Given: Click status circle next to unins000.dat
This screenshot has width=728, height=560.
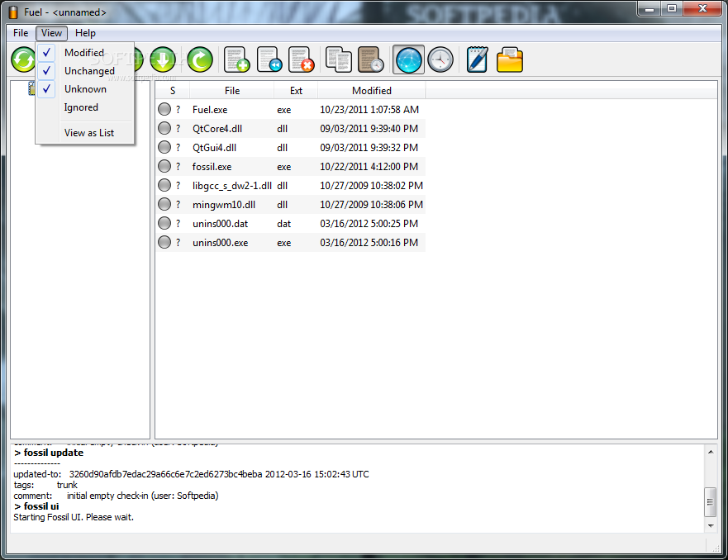Looking at the screenshot, I should pyautogui.click(x=164, y=223).
